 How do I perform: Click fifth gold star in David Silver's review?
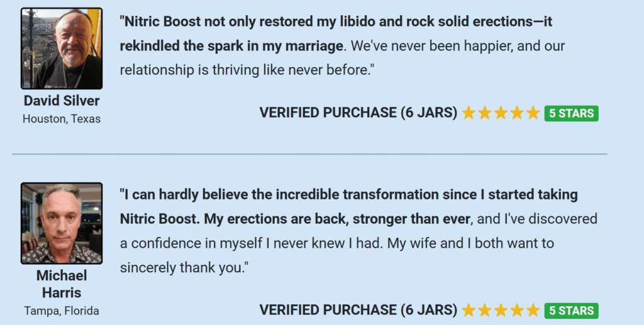[533, 113]
